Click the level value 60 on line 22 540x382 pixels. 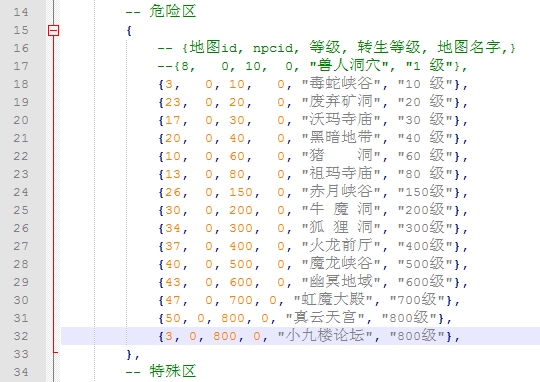[237, 156]
